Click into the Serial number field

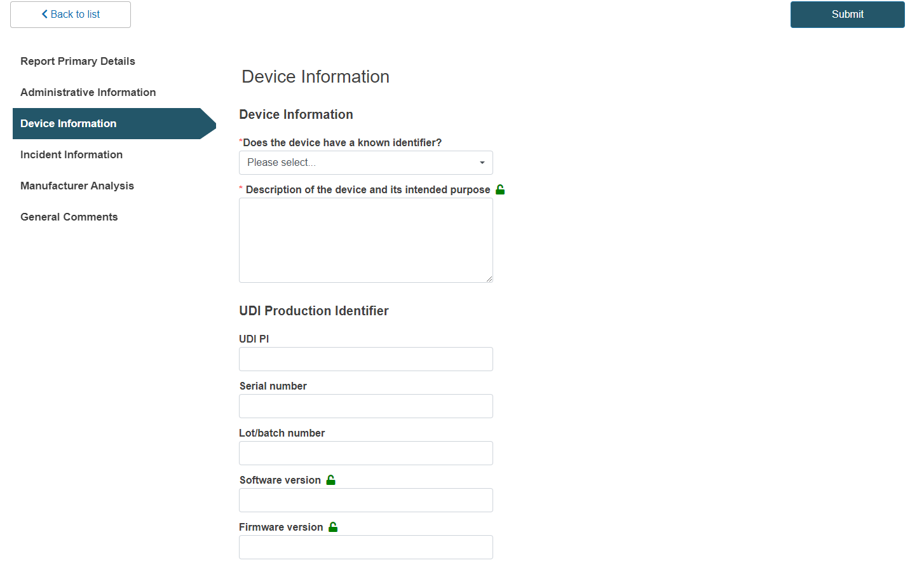[x=365, y=406]
